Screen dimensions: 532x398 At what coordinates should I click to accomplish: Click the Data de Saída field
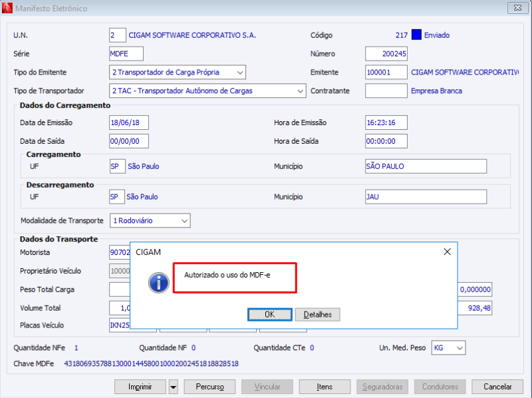pyautogui.click(x=129, y=141)
